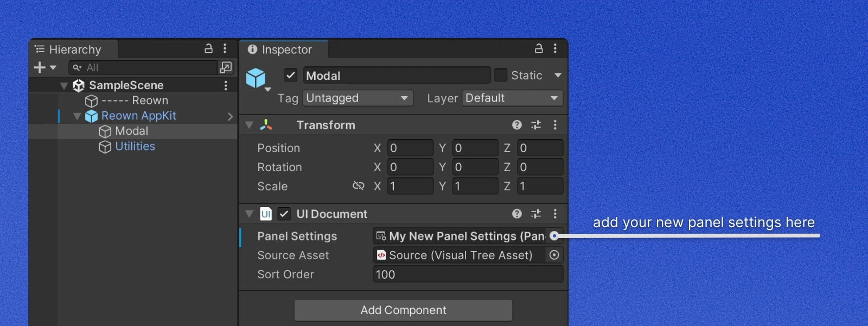Open the Transform presets icon
This screenshot has width=868, height=326.
tap(536, 125)
